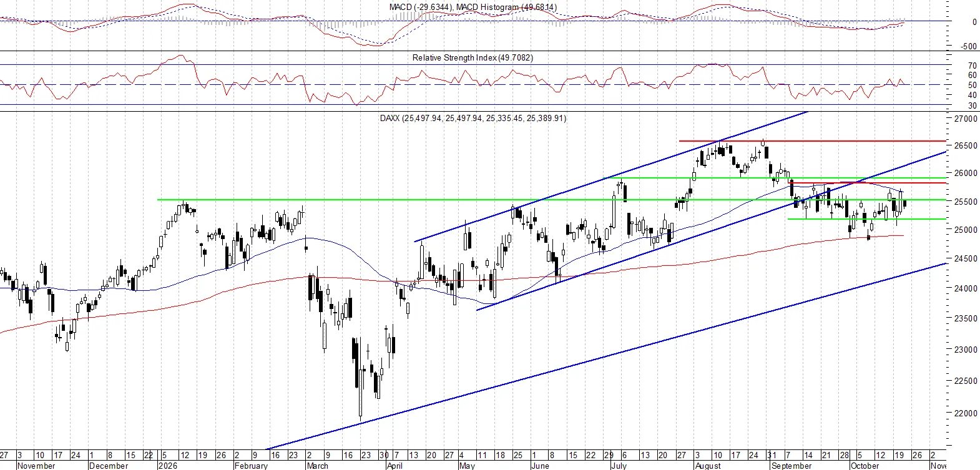Click the 23000 price axis label
The image size is (980, 470).
[x=965, y=350]
